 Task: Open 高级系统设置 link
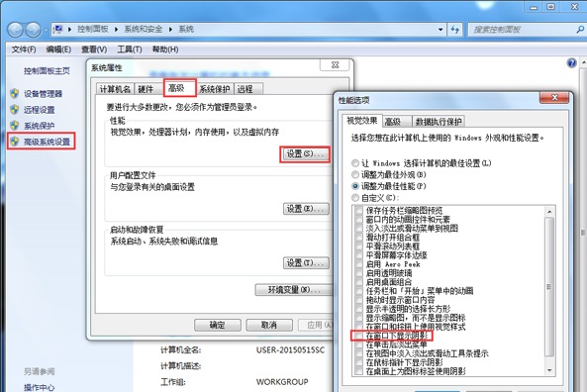[48, 142]
